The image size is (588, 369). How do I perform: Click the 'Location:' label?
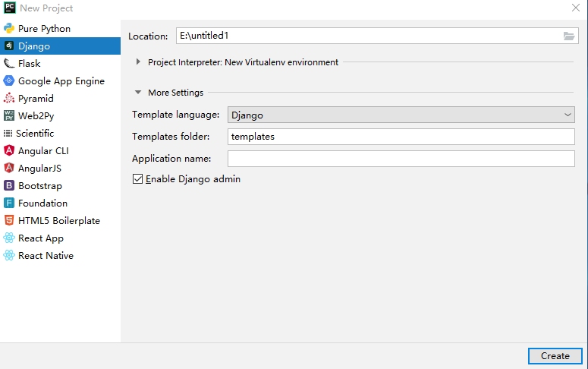[x=148, y=36]
